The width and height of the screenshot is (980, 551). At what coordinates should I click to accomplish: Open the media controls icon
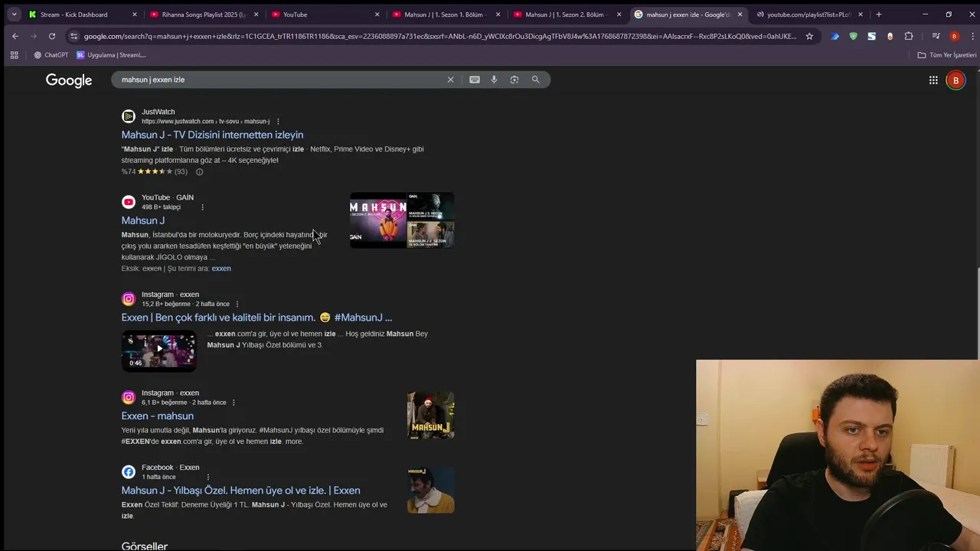(x=936, y=36)
